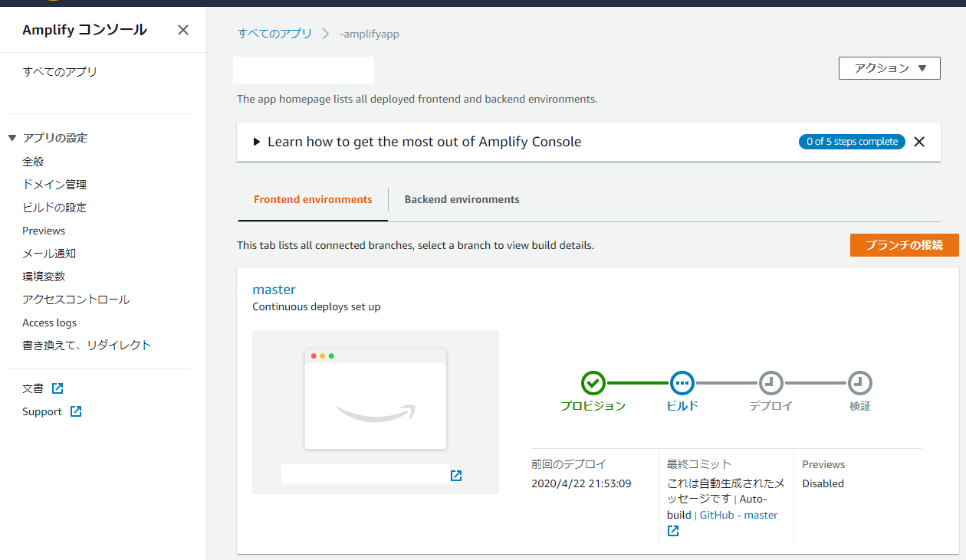Open ドメイン管理 page
The width and height of the screenshot is (966, 560).
pyautogui.click(x=54, y=185)
